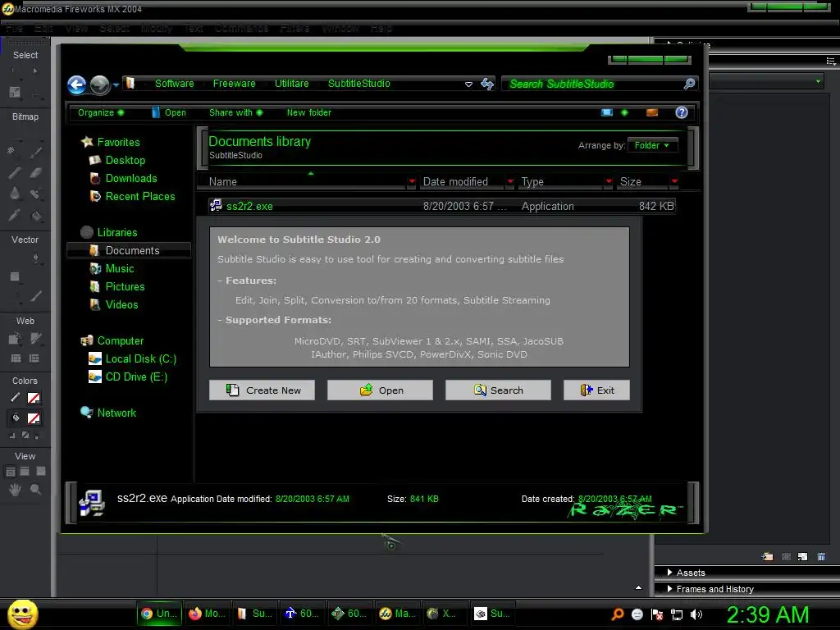Click New folder in the toolbar
This screenshot has width=840, height=630.
pos(309,112)
